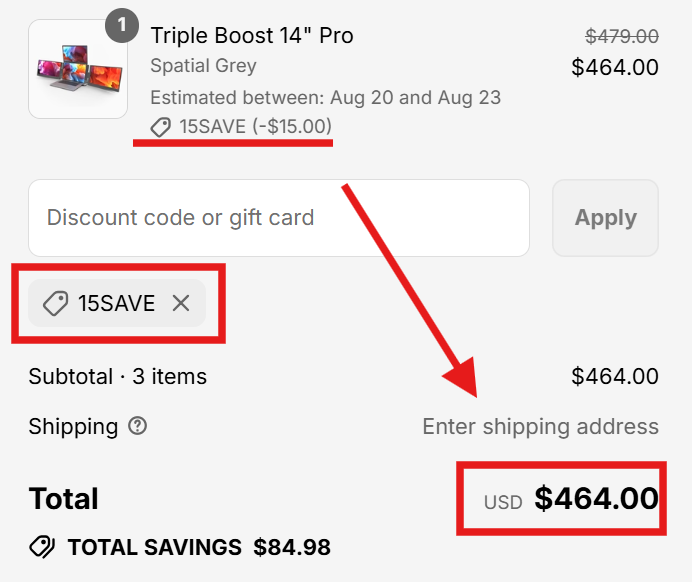Click the tag icon beside 15SAVE (-$15.00)
This screenshot has width=692, height=582.
click(x=160, y=127)
